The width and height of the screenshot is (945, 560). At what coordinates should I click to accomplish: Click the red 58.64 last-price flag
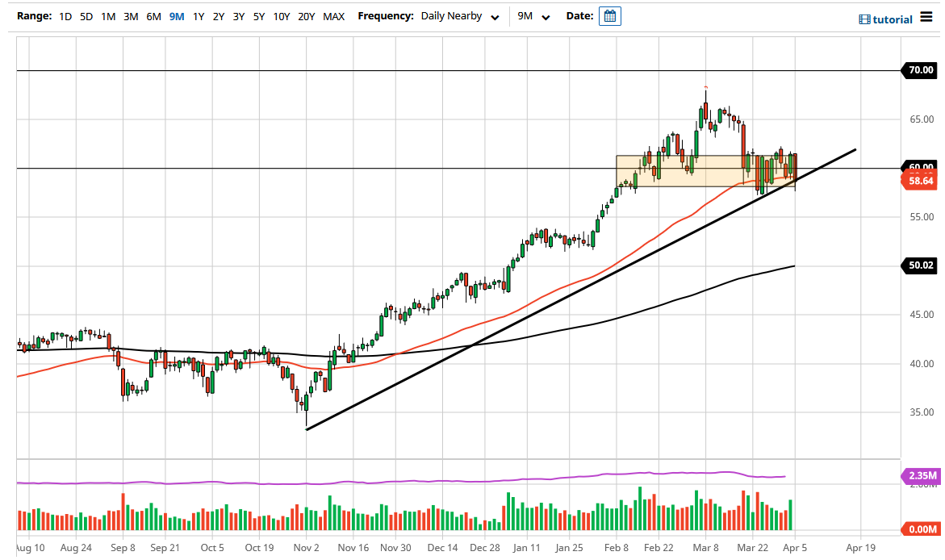pos(920,181)
